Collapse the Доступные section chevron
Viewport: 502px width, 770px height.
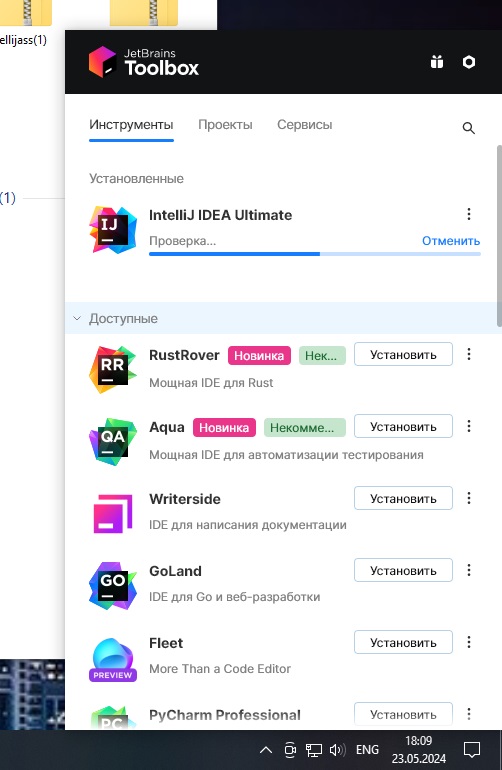tap(77, 318)
